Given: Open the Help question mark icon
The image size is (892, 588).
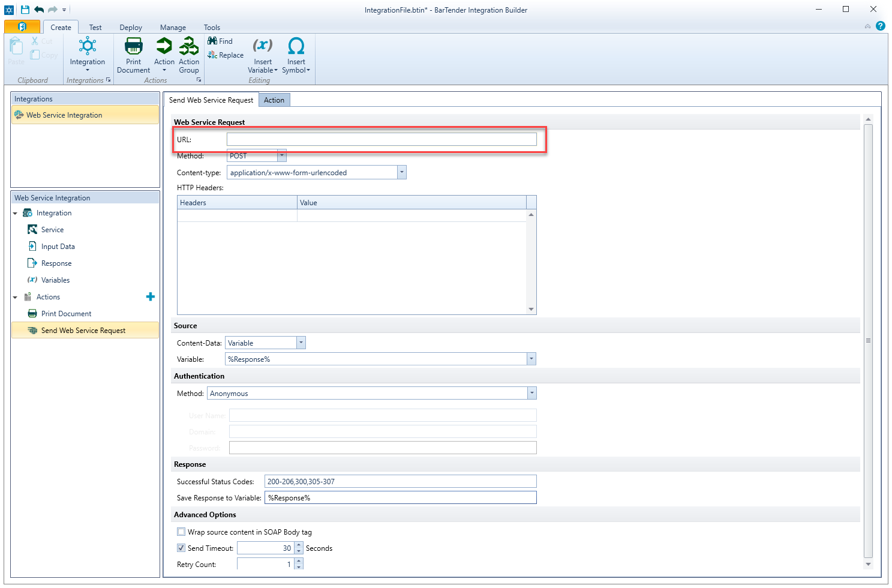Looking at the screenshot, I should (881, 26).
